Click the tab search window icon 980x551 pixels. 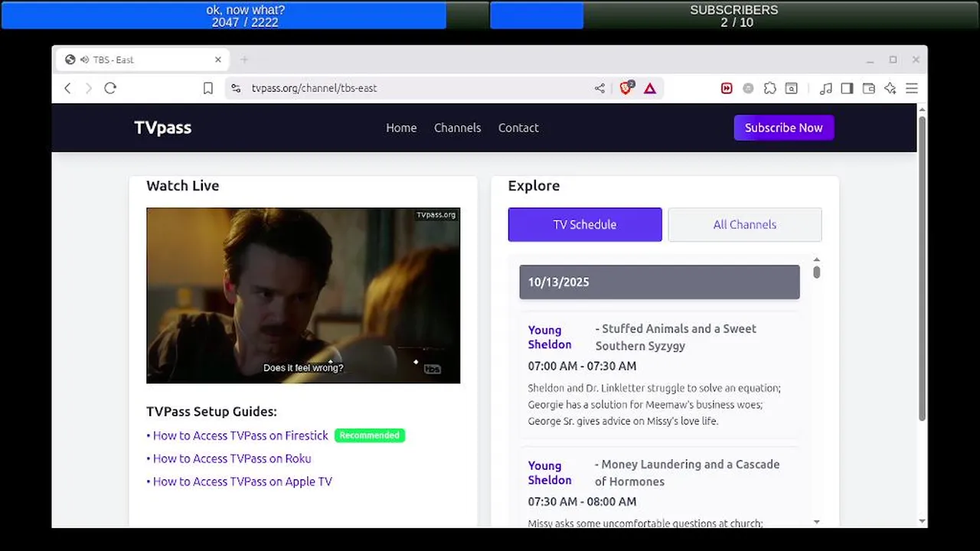792,88
